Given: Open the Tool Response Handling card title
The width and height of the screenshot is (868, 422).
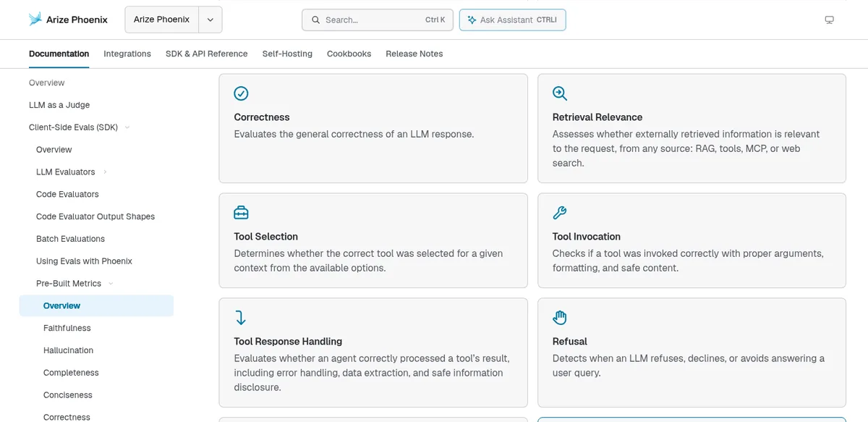Looking at the screenshot, I should click(x=288, y=342).
